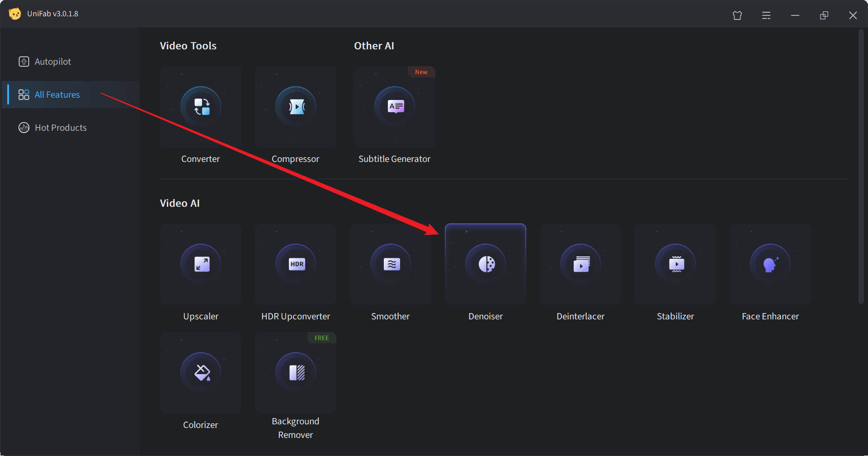Close the UniFab window
This screenshot has width=868, height=456.
(x=853, y=15)
